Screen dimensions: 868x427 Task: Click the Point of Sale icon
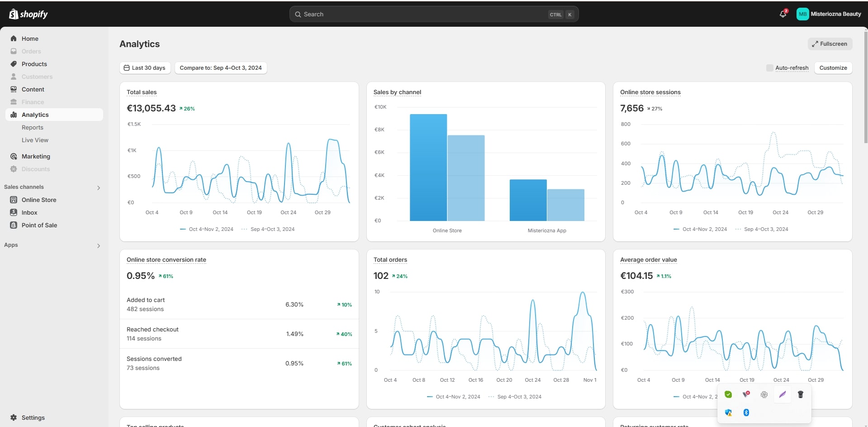coord(14,225)
